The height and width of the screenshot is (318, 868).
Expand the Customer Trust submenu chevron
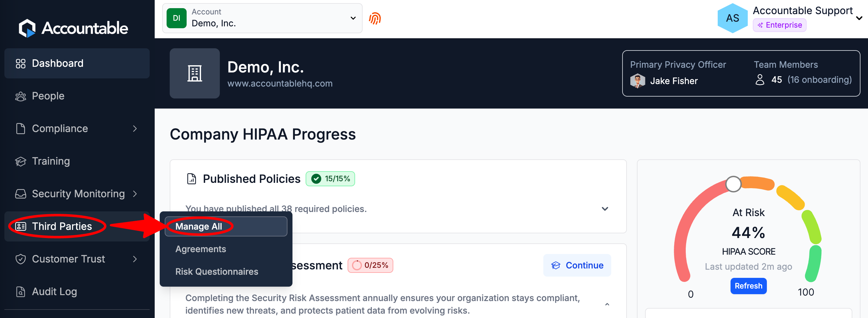pyautogui.click(x=135, y=259)
